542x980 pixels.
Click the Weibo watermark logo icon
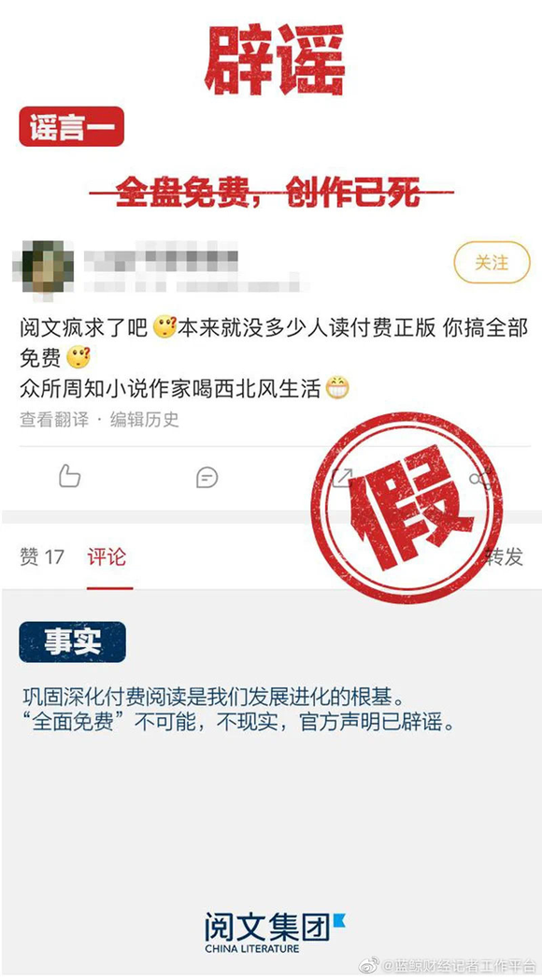369,965
